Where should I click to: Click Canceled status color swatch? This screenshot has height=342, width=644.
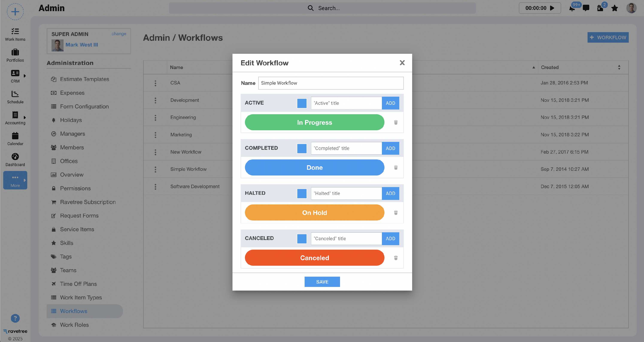(x=302, y=239)
